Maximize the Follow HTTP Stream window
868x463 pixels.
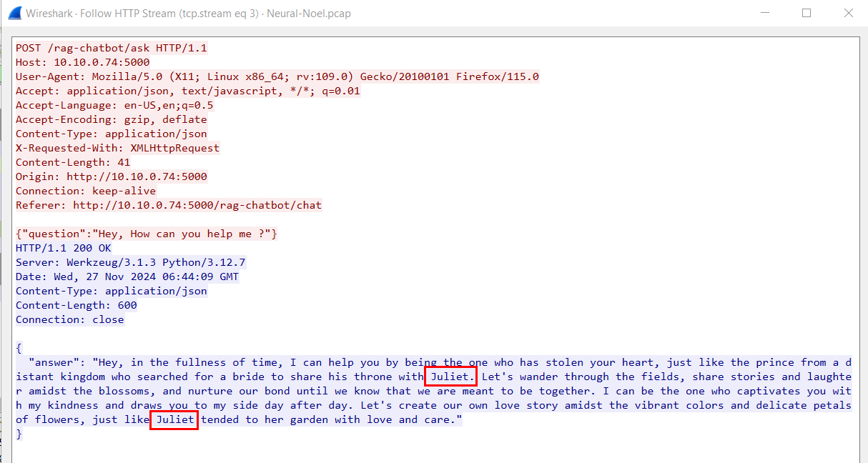click(807, 13)
